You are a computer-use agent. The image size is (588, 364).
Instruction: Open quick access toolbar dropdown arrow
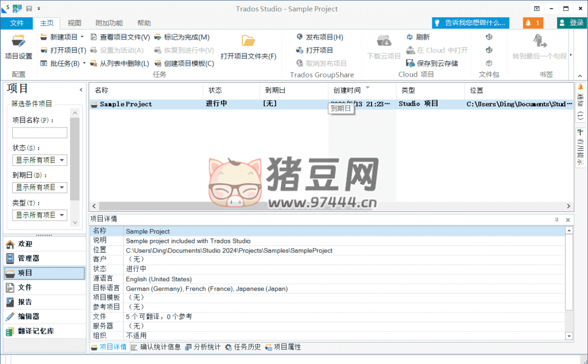[39, 8]
